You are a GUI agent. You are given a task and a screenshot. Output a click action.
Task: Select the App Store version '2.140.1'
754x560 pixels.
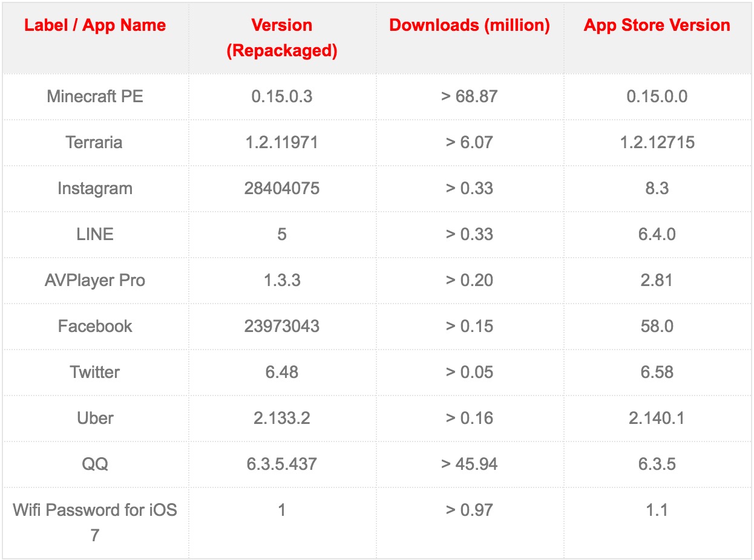[x=657, y=418]
